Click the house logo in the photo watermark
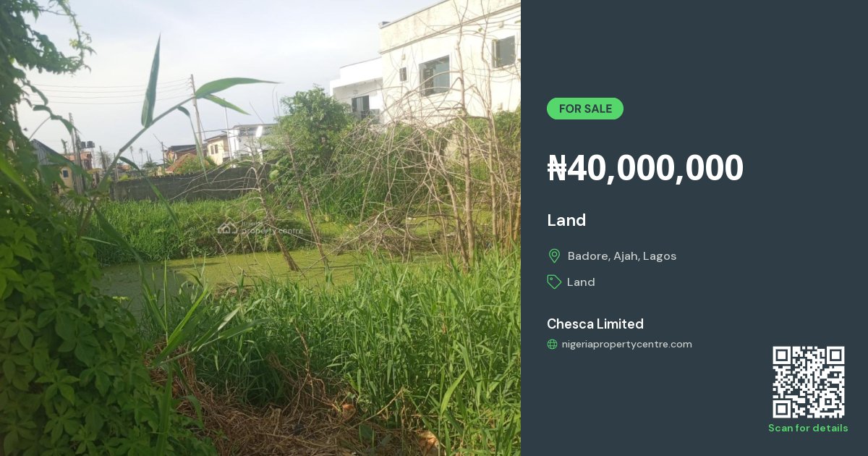This screenshot has height=456, width=868. 227,227
